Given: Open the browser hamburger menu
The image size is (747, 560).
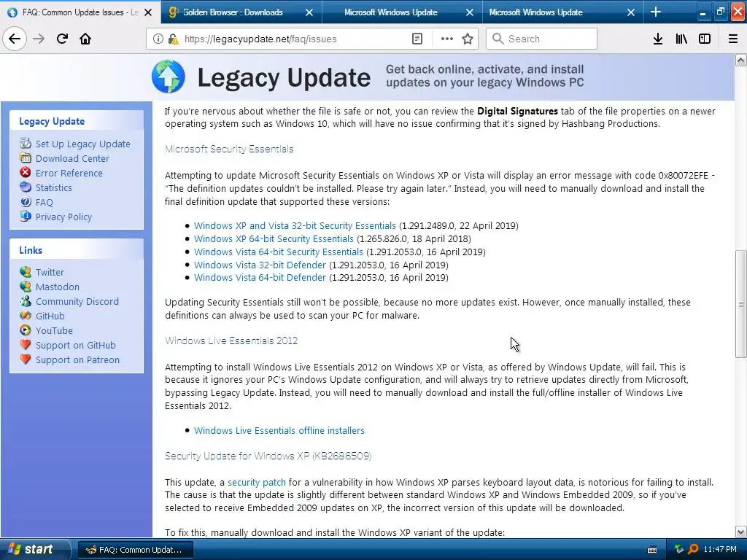Looking at the screenshot, I should click(x=732, y=39).
